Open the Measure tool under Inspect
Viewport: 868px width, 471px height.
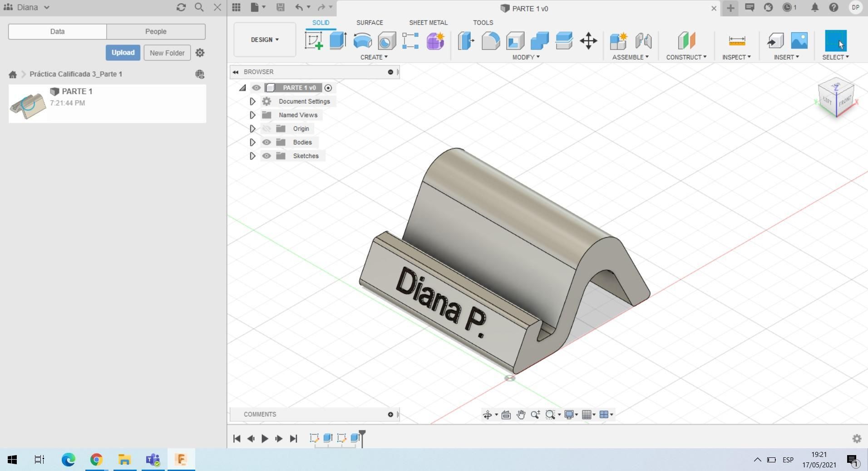click(737, 41)
